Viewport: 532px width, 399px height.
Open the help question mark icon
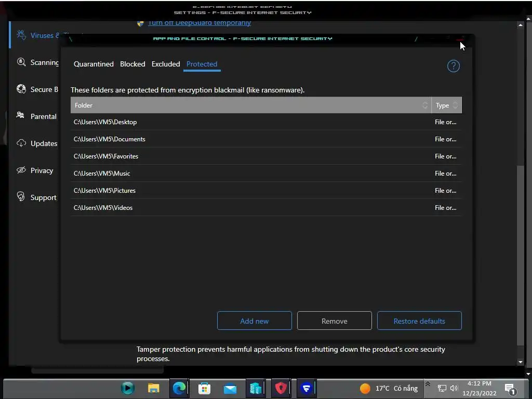[453, 66]
